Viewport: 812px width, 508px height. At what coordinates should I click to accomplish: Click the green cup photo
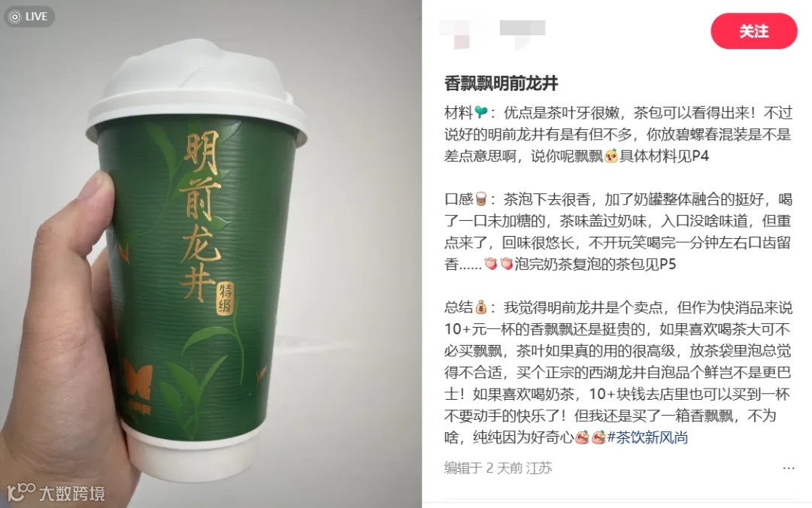(x=211, y=254)
